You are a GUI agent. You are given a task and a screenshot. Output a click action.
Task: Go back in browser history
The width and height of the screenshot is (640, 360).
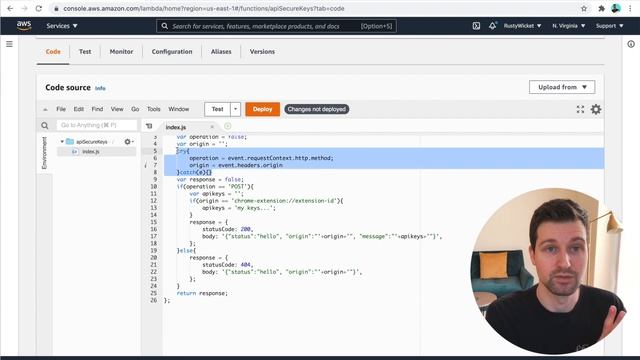click(x=10, y=8)
